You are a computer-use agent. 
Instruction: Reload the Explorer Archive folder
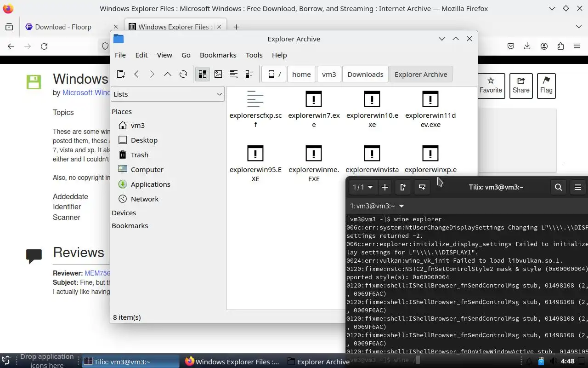pyautogui.click(x=183, y=74)
